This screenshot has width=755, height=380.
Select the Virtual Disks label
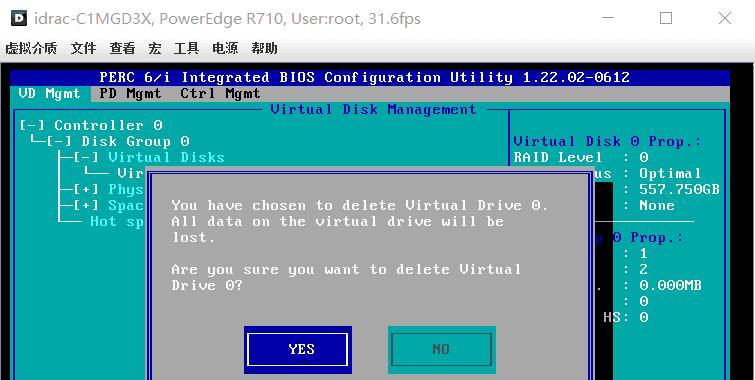point(166,157)
